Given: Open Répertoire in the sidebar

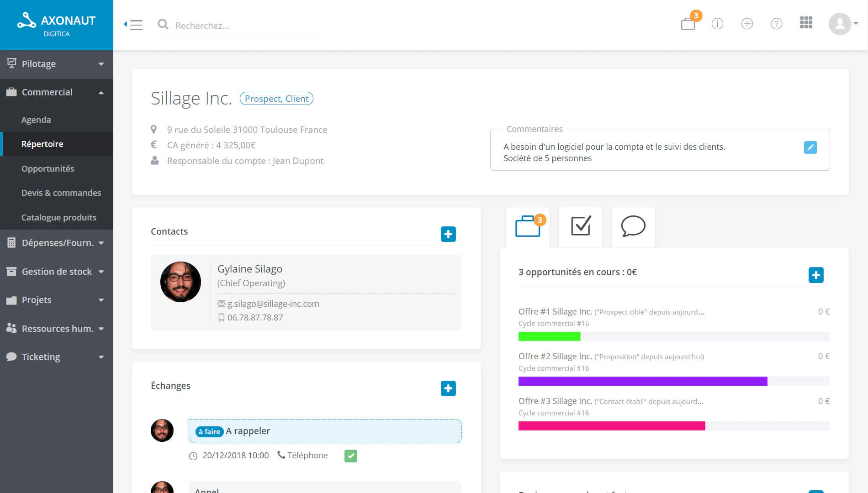Looking at the screenshot, I should (57, 144).
